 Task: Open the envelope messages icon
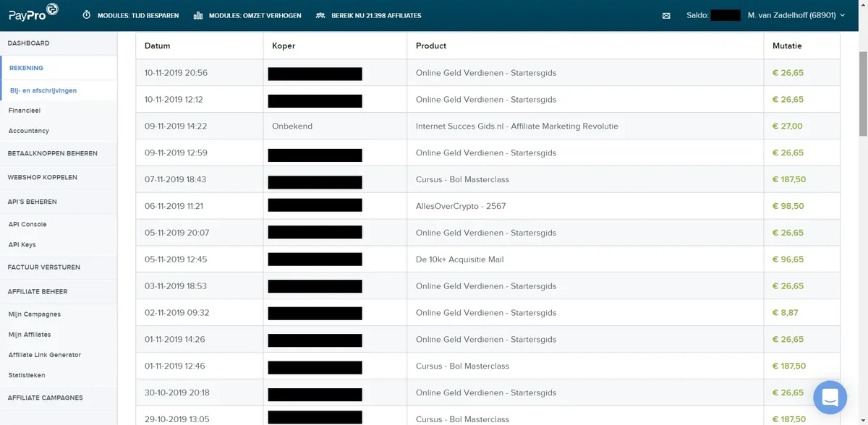click(666, 15)
